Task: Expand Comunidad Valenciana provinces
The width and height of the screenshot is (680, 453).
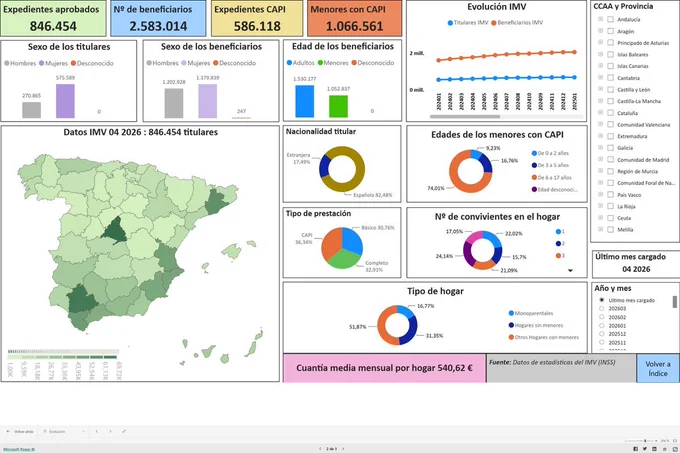Action: click(x=601, y=124)
